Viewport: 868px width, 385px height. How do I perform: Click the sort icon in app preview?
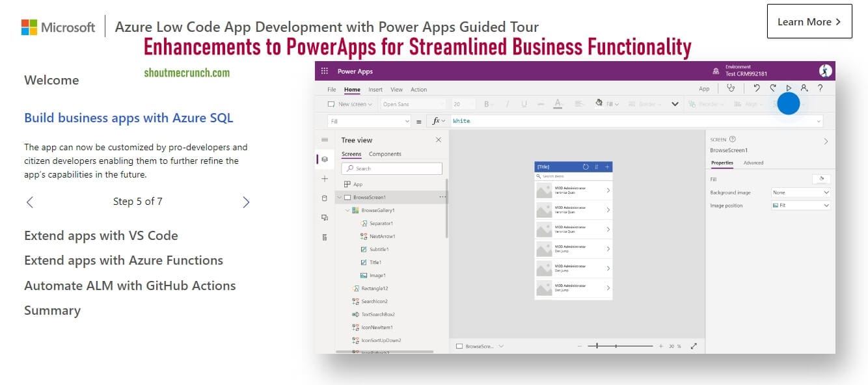596,167
